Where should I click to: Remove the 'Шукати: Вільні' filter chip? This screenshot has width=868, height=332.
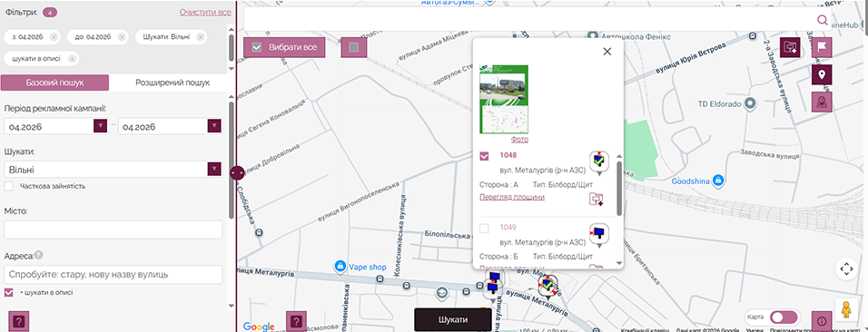(x=201, y=37)
